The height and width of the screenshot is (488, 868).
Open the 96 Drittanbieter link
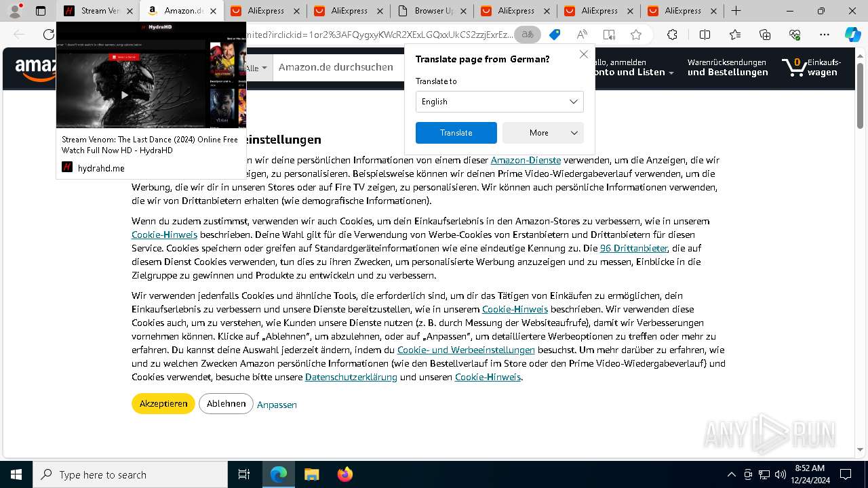[x=634, y=248]
